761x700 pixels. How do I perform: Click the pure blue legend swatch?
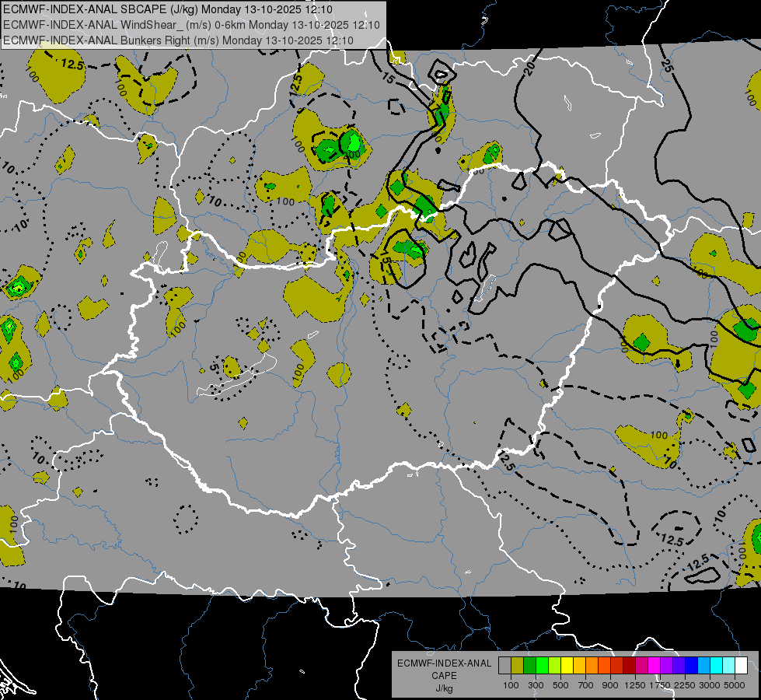click(x=692, y=665)
